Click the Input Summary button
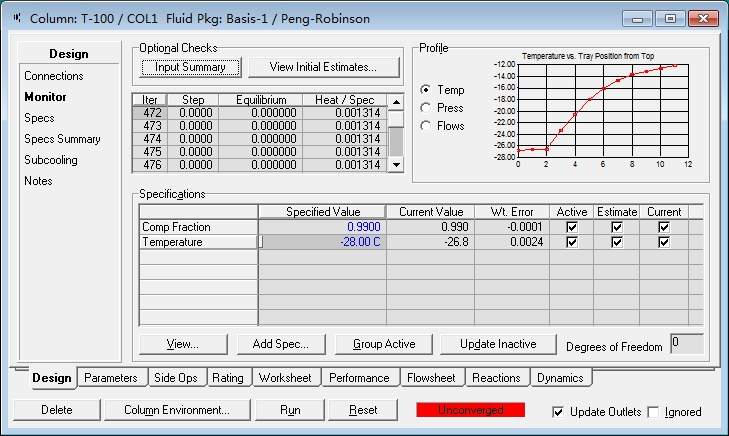 (190, 67)
